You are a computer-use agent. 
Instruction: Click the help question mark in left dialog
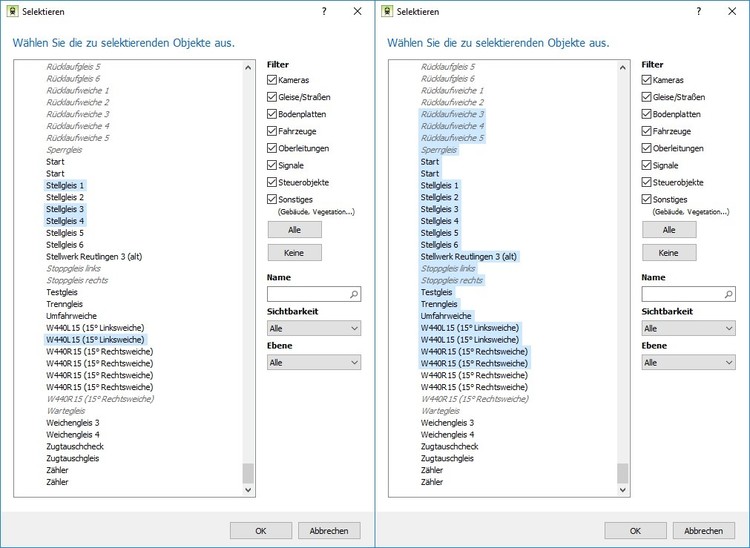[324, 11]
